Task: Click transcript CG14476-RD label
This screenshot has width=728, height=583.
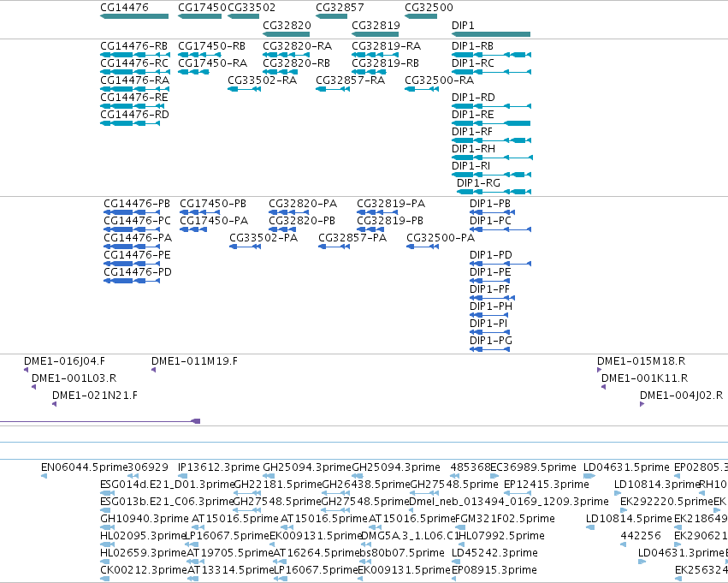Action: click(134, 115)
